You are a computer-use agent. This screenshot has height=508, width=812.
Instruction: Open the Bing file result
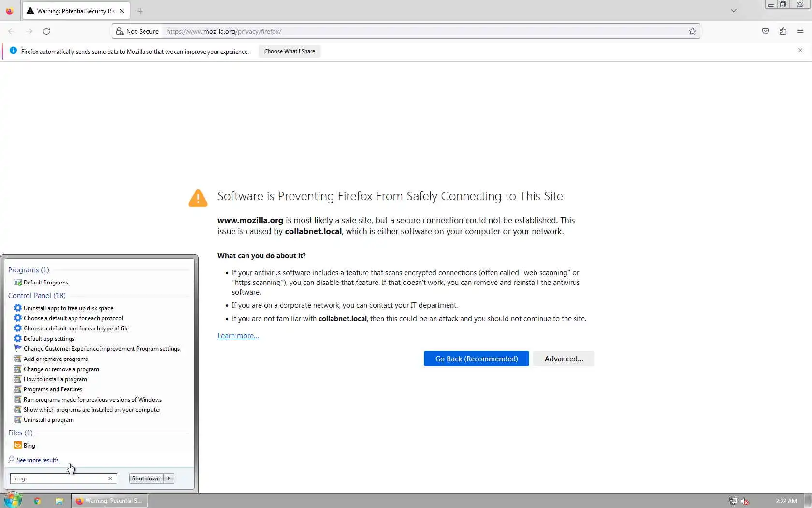[x=29, y=446]
